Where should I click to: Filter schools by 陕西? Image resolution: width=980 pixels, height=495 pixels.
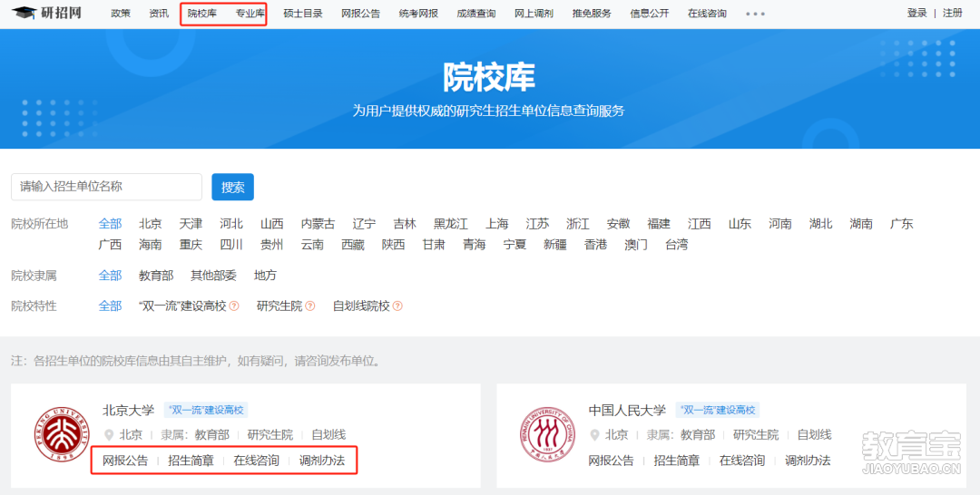pyautogui.click(x=393, y=244)
